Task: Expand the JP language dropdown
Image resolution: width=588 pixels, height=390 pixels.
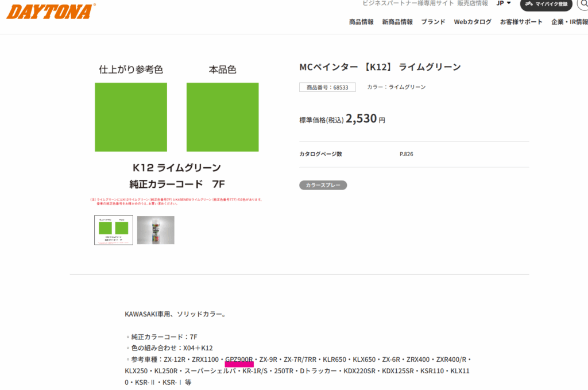Action: 504,3
